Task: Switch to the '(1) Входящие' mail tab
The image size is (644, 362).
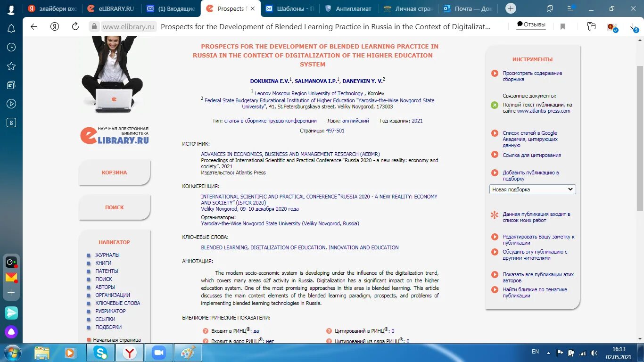Action: pyautogui.click(x=171, y=8)
